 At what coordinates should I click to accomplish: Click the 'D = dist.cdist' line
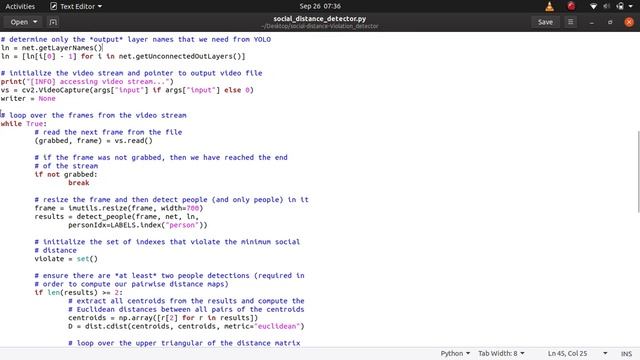187,326
